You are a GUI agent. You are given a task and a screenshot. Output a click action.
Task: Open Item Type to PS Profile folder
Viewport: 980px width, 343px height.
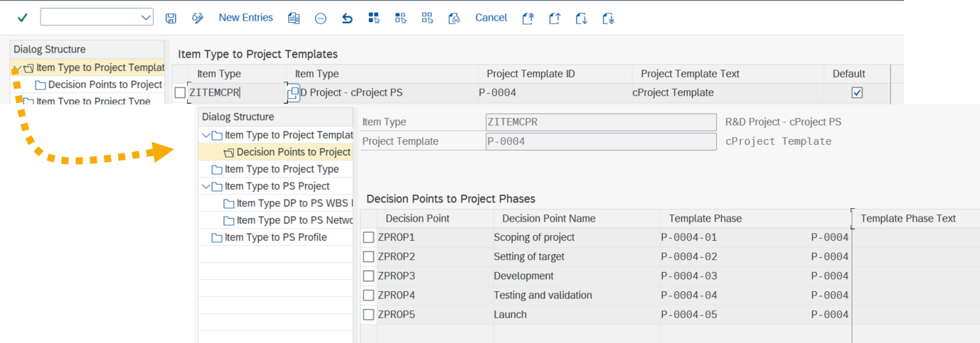[x=275, y=237]
